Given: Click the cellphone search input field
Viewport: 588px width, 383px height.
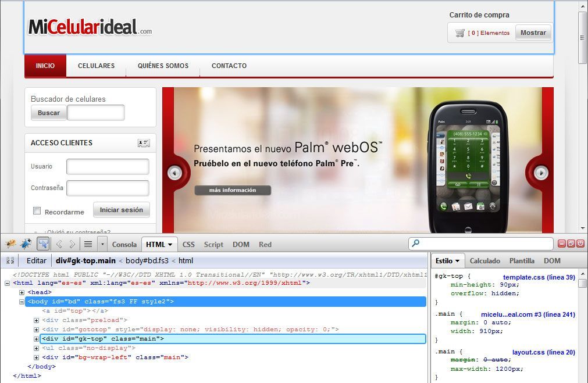Looking at the screenshot, I should (x=96, y=113).
